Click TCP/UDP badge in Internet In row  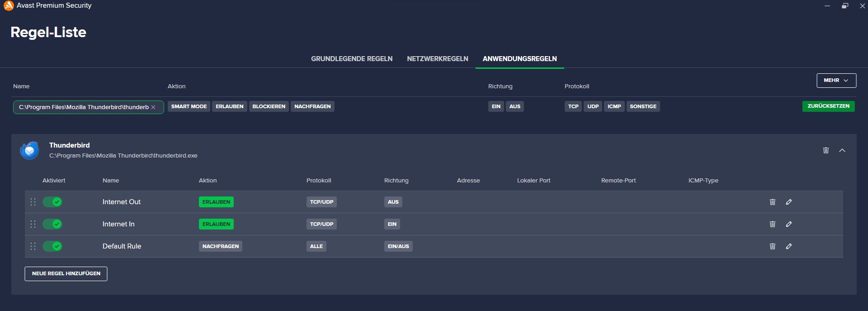(x=321, y=224)
